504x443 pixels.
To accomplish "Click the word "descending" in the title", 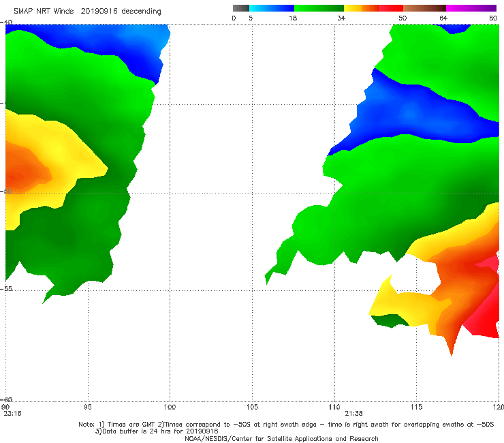I will [x=142, y=12].
